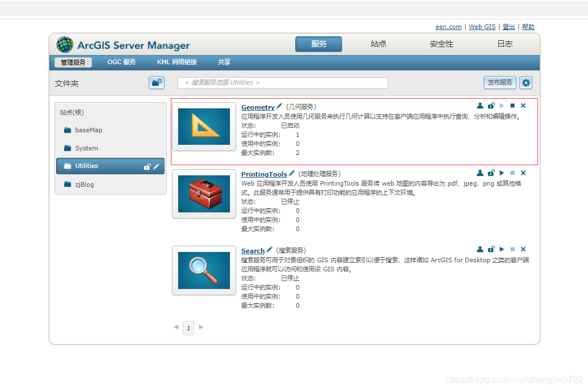The width and height of the screenshot is (588, 390).
Task: Click the new folder icon
Action: point(157,82)
